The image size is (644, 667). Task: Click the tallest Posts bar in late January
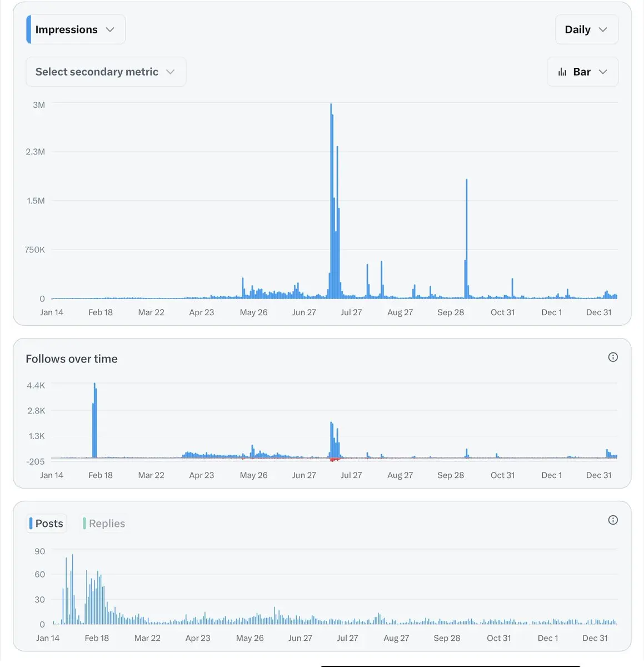point(72,589)
